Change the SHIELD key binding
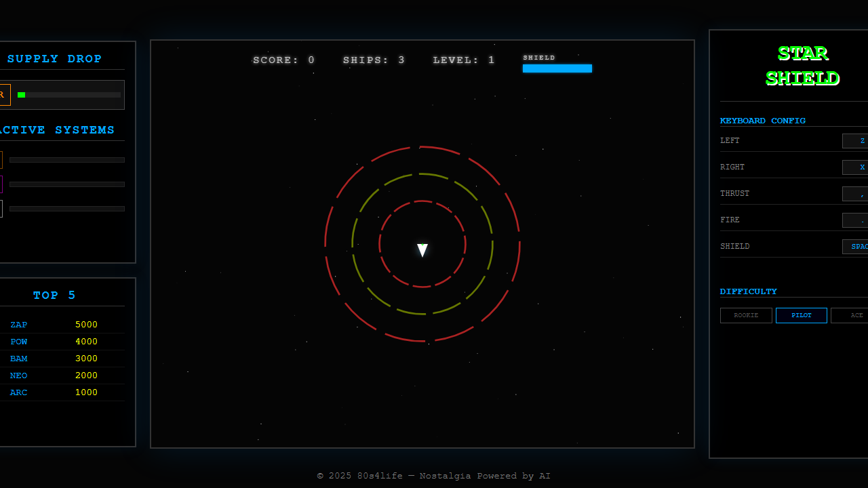Viewport: 868px width, 488px height. (x=855, y=247)
